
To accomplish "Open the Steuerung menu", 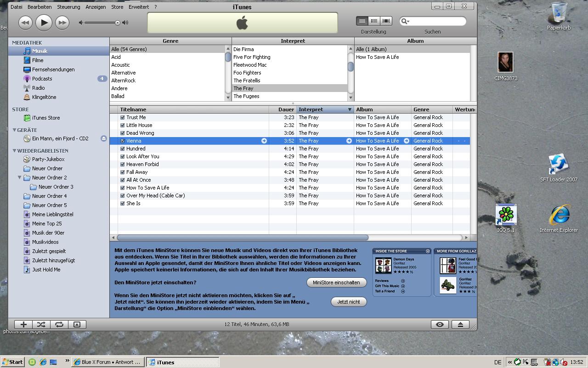I will click(68, 7).
